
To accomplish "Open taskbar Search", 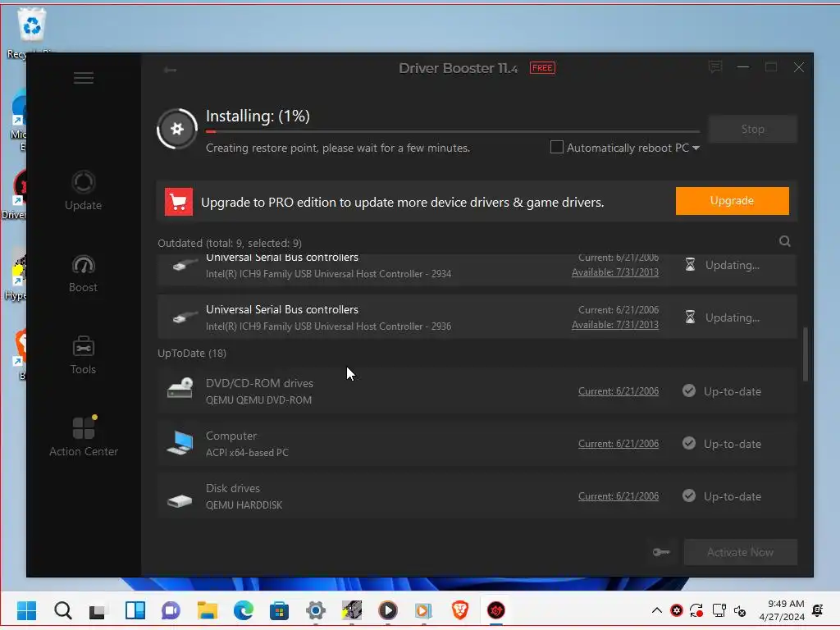I will tap(62, 610).
